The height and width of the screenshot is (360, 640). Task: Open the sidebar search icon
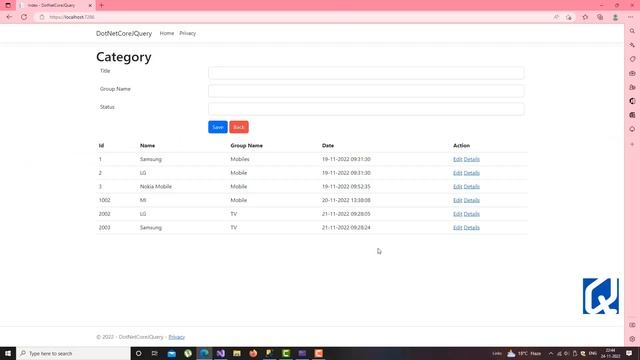[x=632, y=31]
